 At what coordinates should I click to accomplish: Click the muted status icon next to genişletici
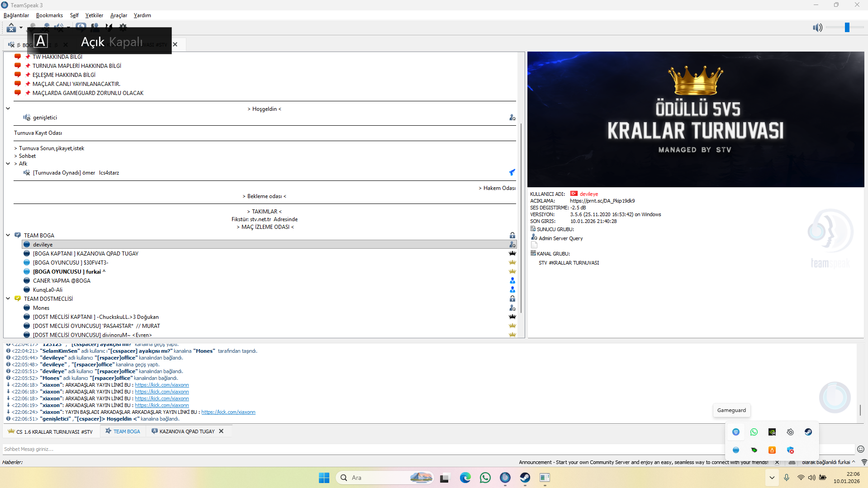pos(27,118)
